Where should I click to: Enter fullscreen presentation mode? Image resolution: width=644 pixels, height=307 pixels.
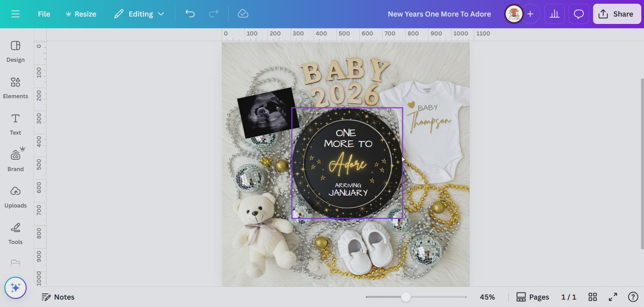[x=613, y=297]
